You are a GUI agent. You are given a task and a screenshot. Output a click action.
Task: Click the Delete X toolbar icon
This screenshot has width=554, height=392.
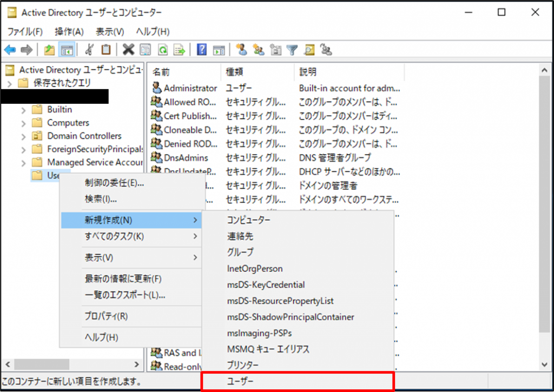point(128,49)
